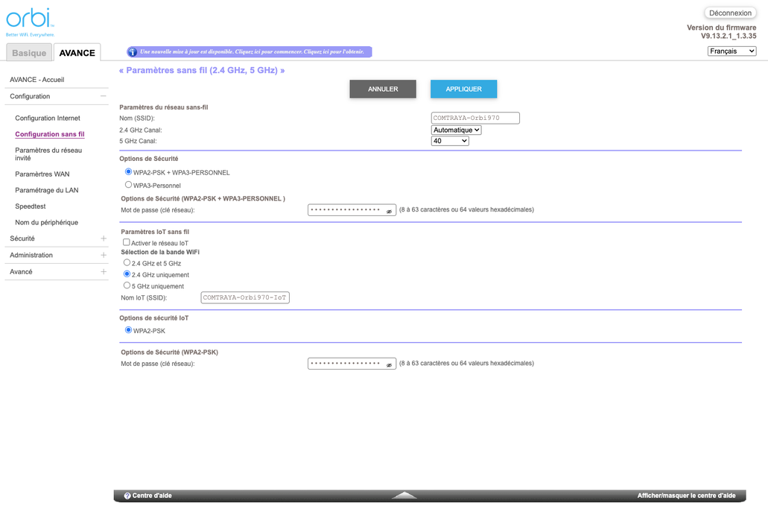
Task: Expand the Sécurité section plus icon
Action: click(x=103, y=239)
